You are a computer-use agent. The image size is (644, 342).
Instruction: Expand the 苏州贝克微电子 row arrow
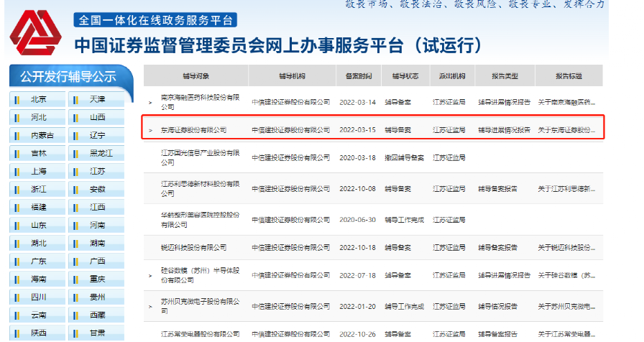tap(150, 307)
